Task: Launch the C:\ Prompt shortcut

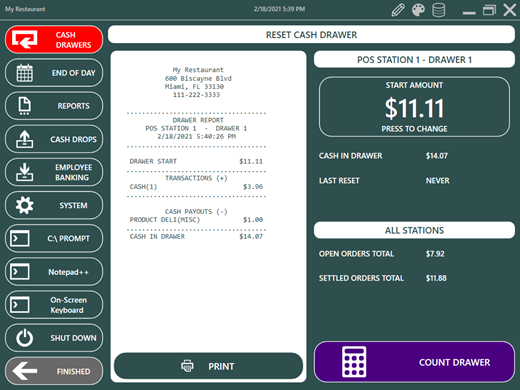Action: pos(54,238)
